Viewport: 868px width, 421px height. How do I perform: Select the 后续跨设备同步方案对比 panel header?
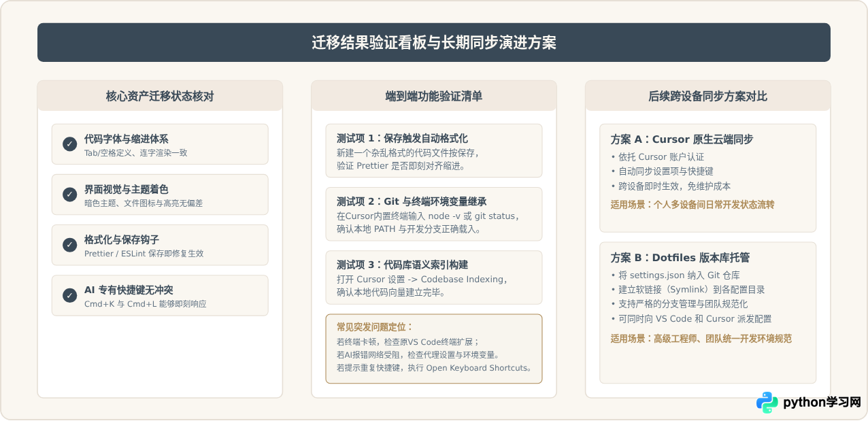pyautogui.click(x=707, y=96)
